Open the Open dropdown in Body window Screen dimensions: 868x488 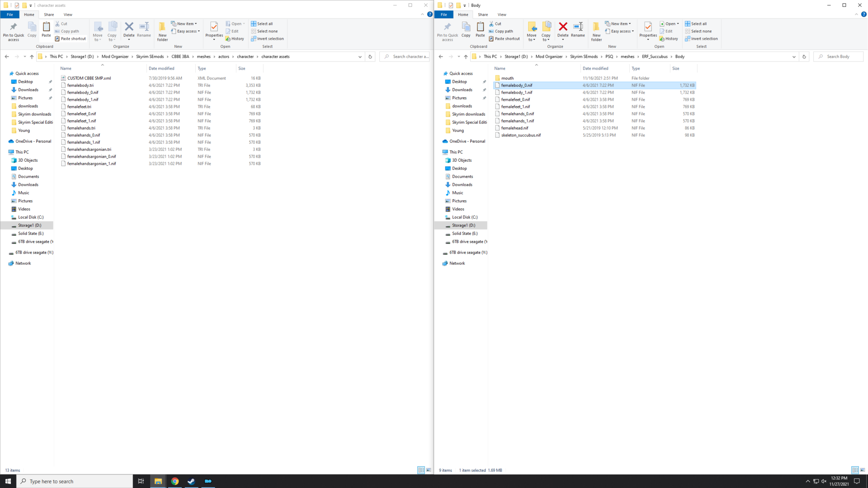pos(669,23)
